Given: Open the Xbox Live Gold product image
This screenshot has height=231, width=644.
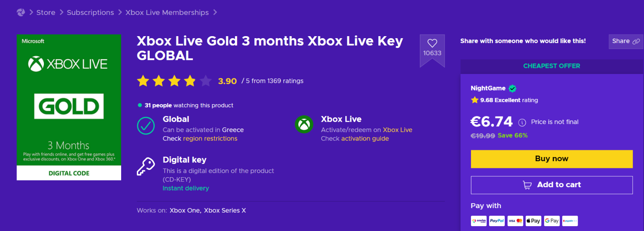Looking at the screenshot, I should (69, 107).
